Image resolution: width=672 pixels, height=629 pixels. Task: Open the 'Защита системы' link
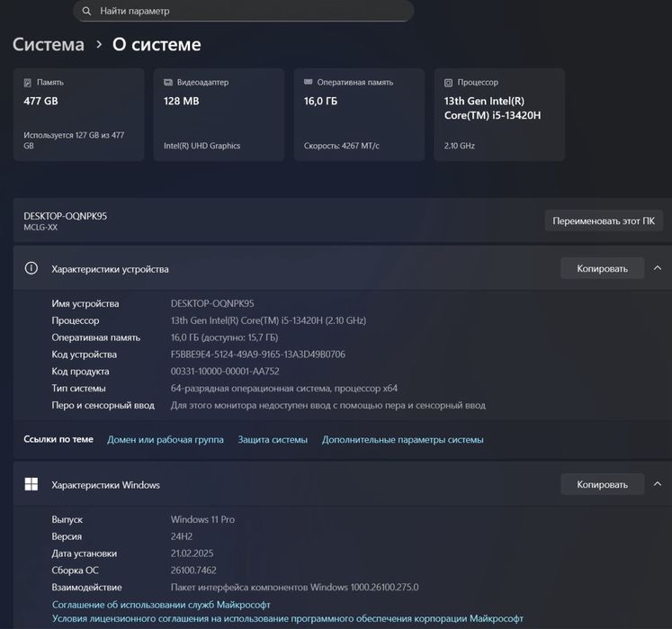pyautogui.click(x=273, y=439)
